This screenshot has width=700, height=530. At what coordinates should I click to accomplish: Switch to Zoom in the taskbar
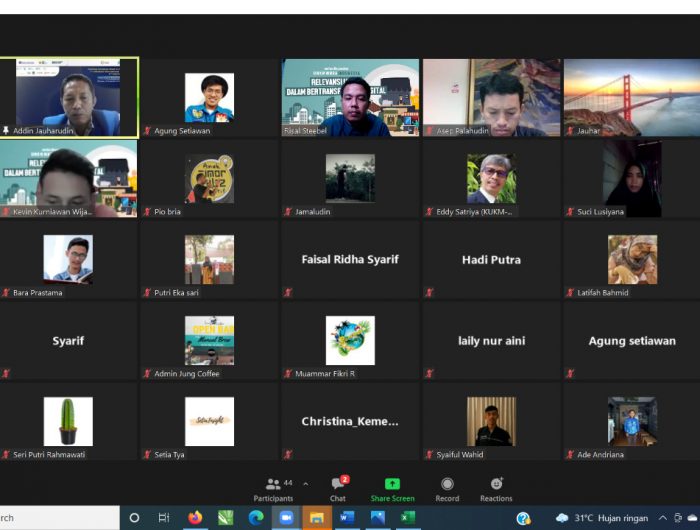click(x=286, y=517)
